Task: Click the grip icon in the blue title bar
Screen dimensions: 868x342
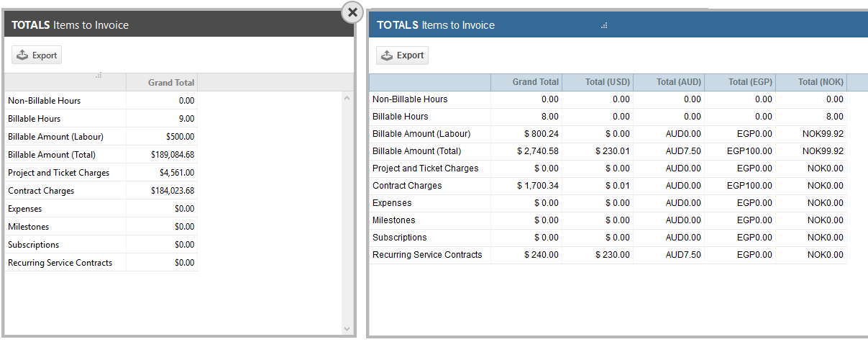Action: click(x=604, y=25)
